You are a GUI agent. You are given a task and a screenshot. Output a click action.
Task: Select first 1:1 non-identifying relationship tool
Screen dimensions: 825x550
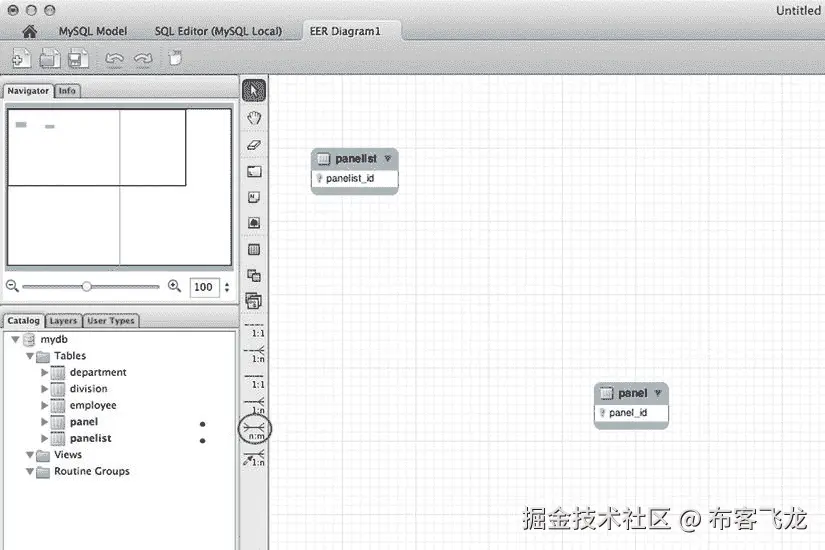pyautogui.click(x=255, y=330)
